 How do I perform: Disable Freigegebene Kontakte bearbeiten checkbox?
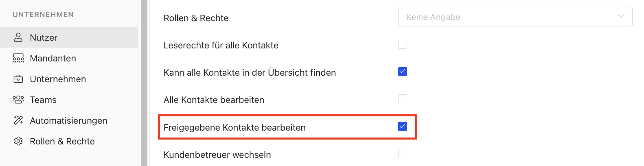click(403, 126)
